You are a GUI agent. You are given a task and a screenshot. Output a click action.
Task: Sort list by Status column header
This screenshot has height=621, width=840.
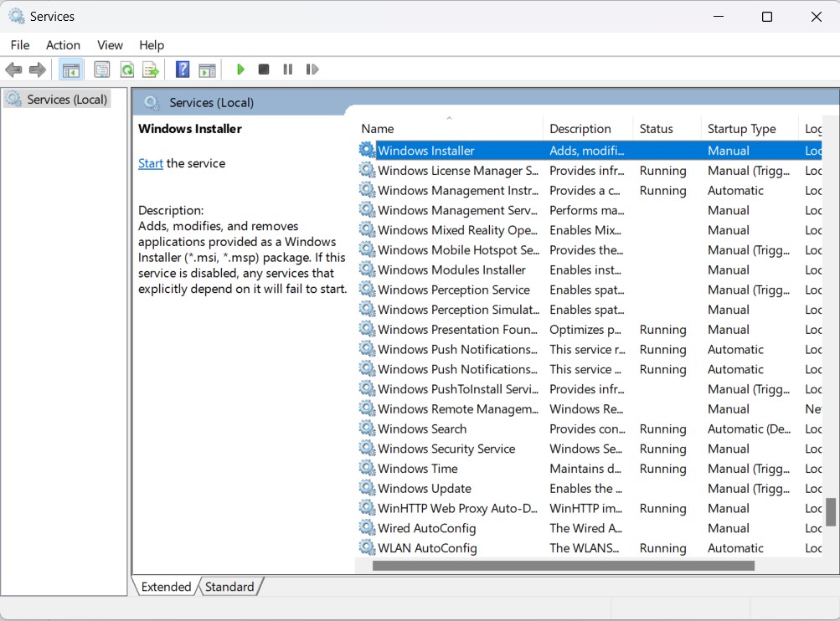pyautogui.click(x=656, y=129)
